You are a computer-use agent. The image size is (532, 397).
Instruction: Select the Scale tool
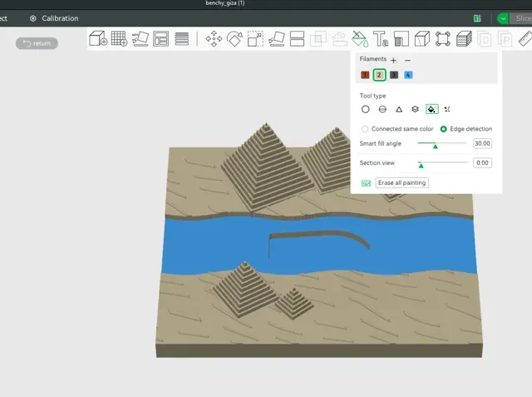coord(255,39)
